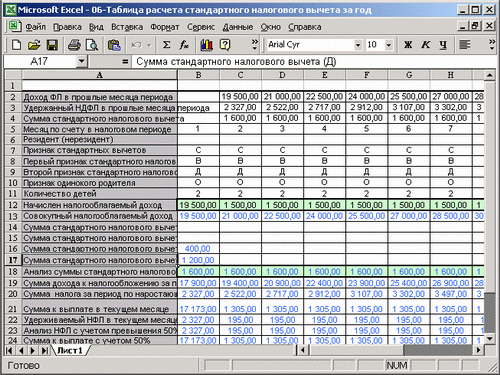The height and width of the screenshot is (375, 500).
Task: Click the equals sign edit formula button
Action: tap(125, 62)
